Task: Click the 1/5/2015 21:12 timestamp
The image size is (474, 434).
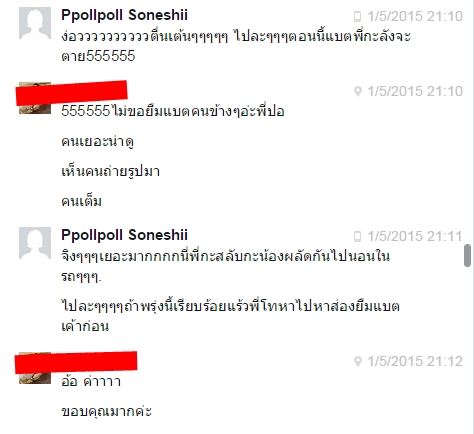Action: (x=415, y=361)
